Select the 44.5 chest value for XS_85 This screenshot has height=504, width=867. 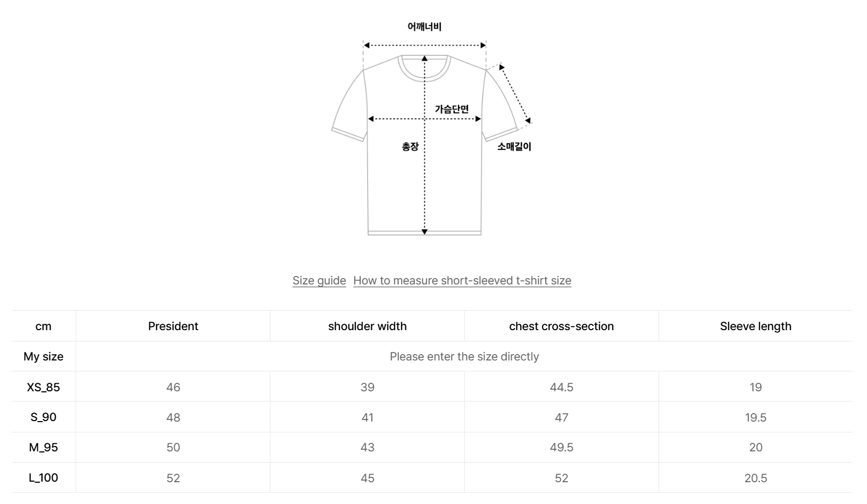561,387
